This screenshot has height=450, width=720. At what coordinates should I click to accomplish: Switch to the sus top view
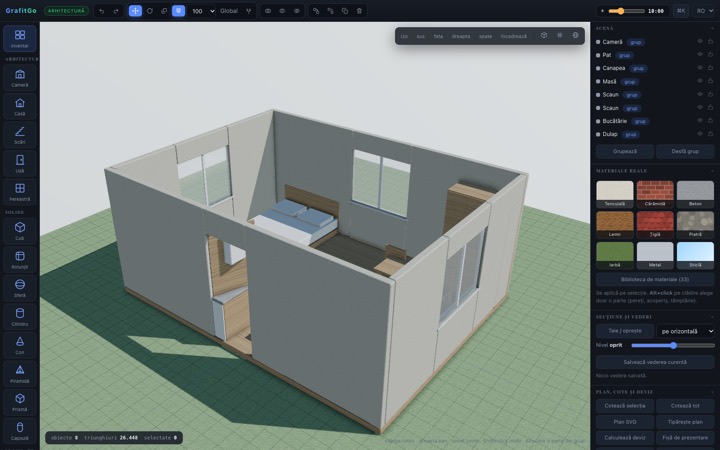[421, 36]
